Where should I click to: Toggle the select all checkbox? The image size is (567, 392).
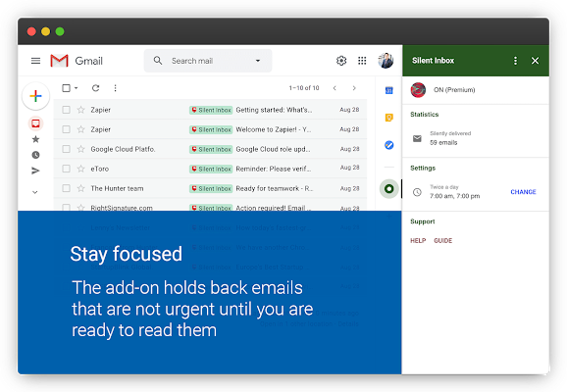[x=66, y=88]
